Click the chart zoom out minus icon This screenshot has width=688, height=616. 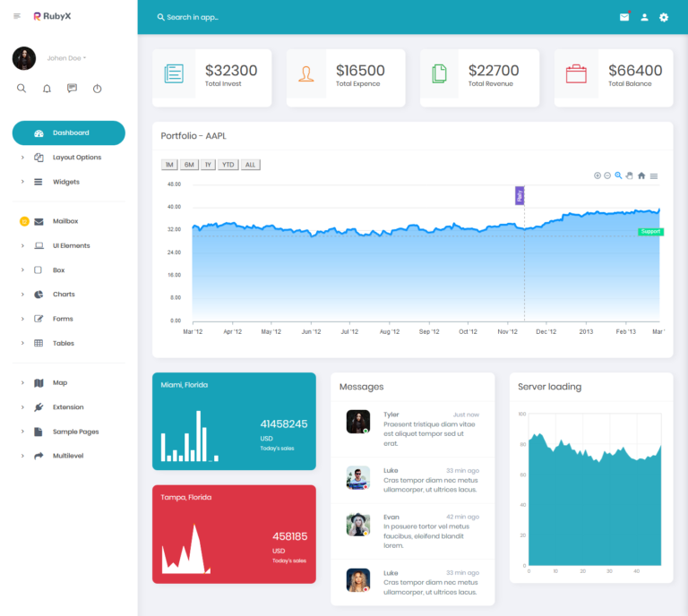click(x=607, y=175)
